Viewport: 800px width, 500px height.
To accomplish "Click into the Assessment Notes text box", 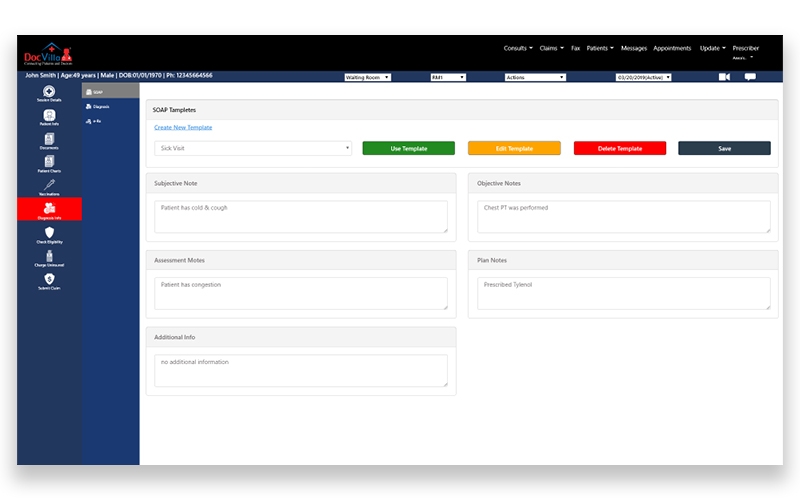I will pos(301,293).
